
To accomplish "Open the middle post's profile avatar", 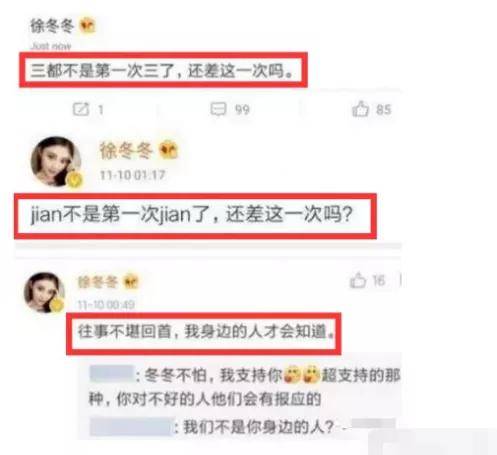I will point(56,161).
